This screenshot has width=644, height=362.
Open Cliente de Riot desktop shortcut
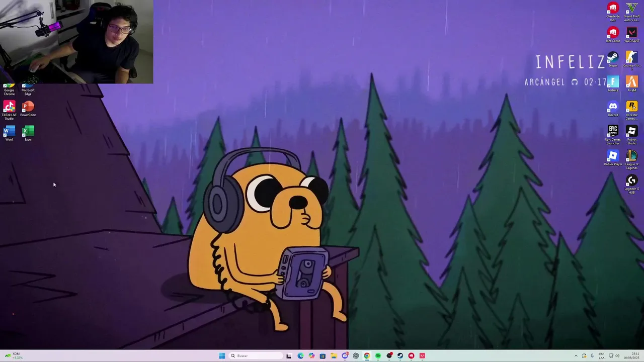tap(613, 12)
